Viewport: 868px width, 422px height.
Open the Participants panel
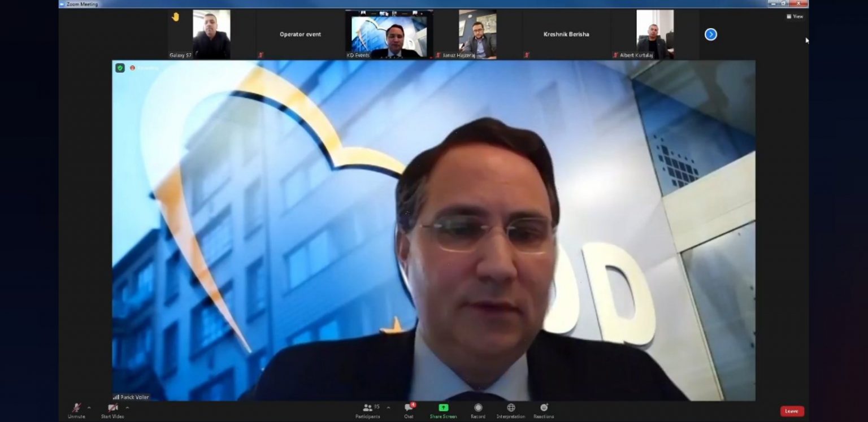[368, 408]
